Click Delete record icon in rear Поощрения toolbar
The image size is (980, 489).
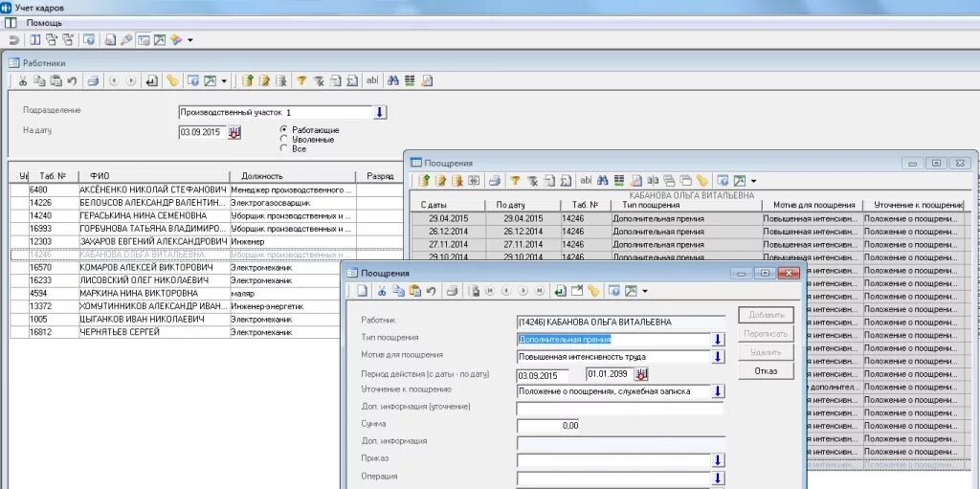tap(457, 181)
